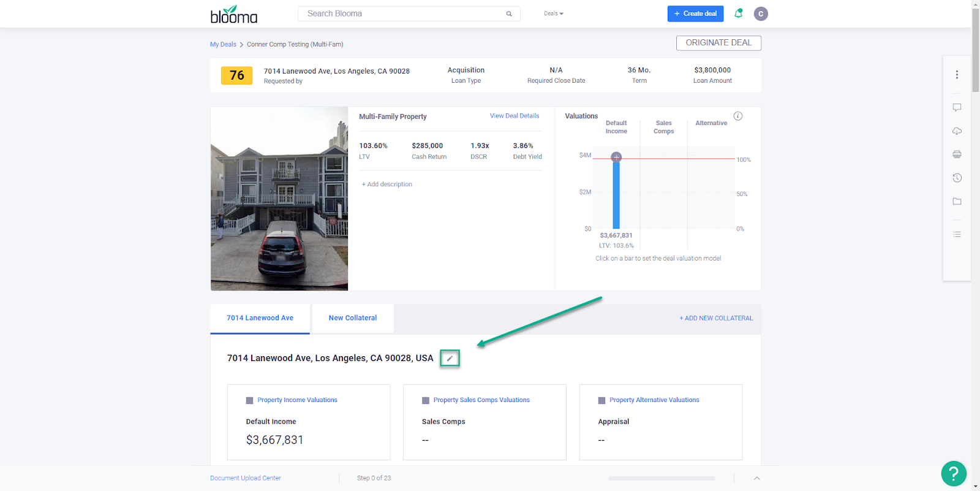Click the valuations info icon
This screenshot has height=491, width=980.
click(x=738, y=116)
